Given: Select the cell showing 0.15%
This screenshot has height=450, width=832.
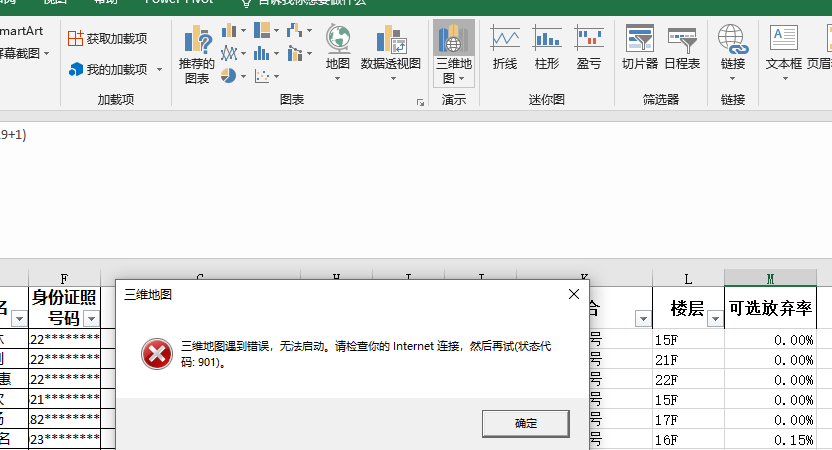Looking at the screenshot, I should tap(770, 440).
